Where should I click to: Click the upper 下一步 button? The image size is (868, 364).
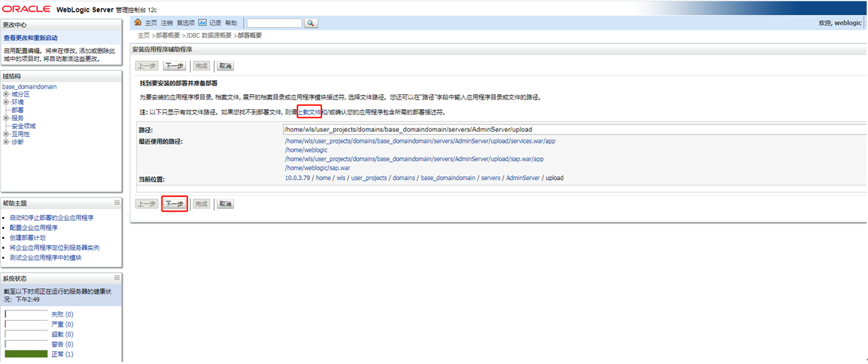coord(174,66)
